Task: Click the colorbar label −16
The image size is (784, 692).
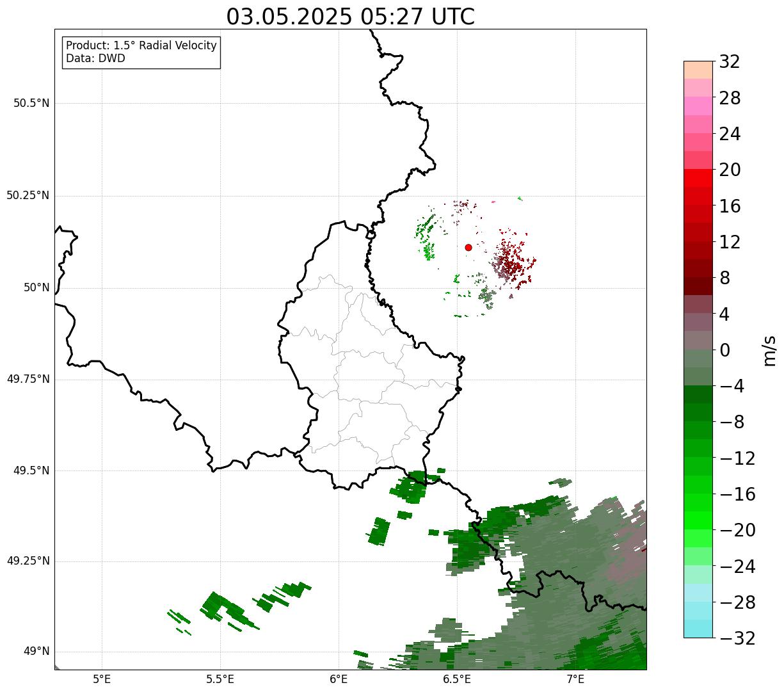Action: tap(737, 494)
